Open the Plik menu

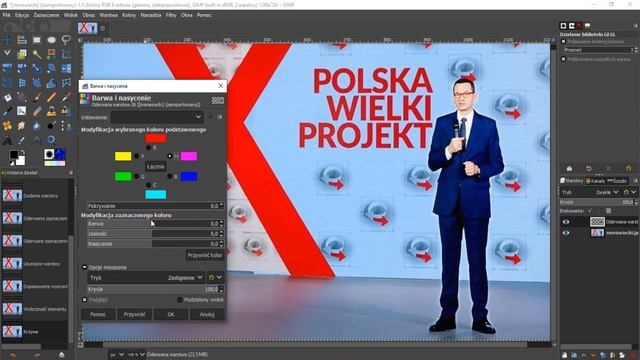[7, 15]
